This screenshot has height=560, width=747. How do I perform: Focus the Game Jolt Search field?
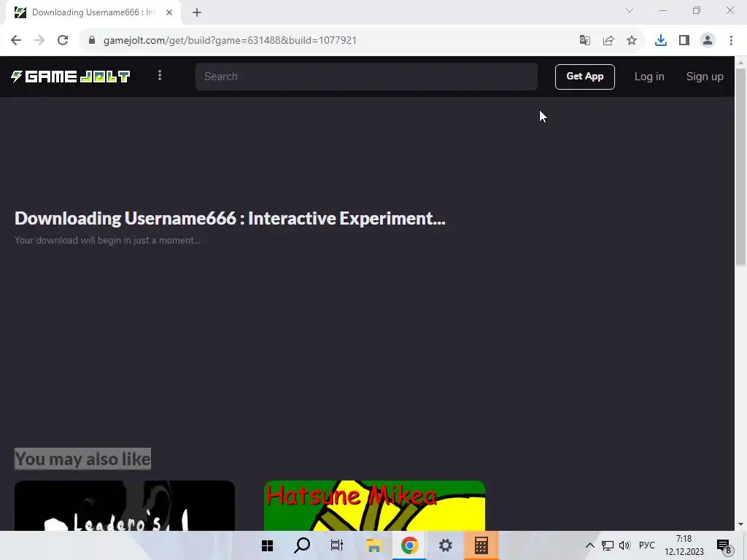[366, 77]
